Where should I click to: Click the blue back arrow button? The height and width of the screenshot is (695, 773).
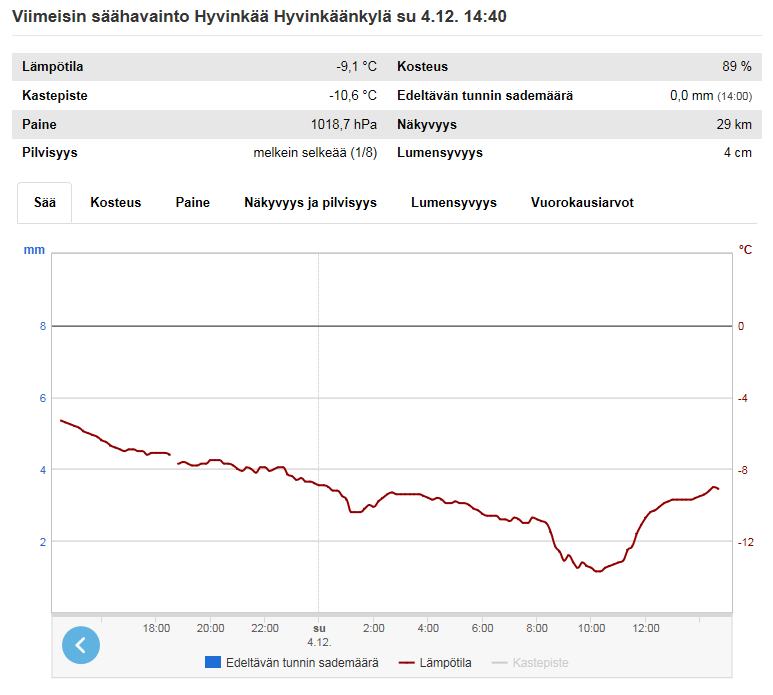(x=81, y=645)
